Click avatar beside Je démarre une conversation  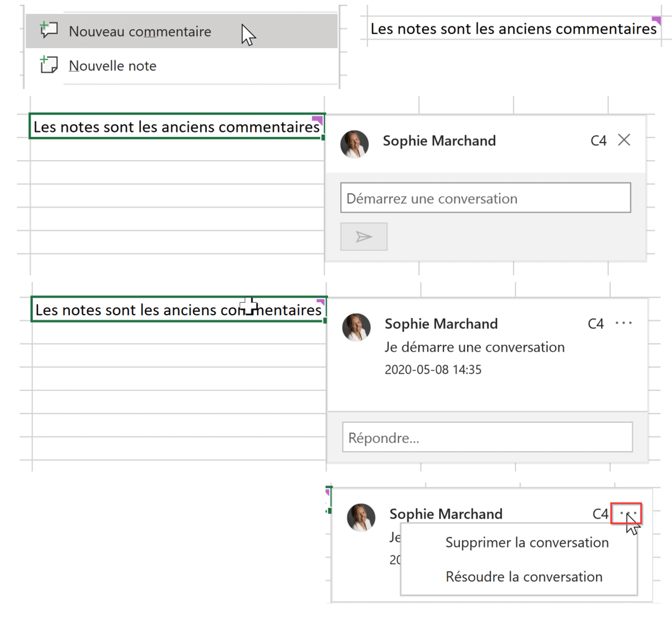tap(356, 327)
